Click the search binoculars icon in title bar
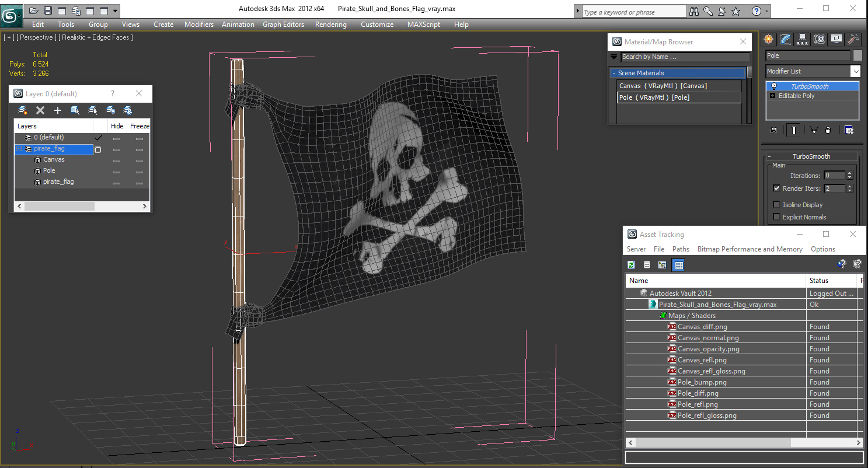868x468 pixels. (694, 11)
